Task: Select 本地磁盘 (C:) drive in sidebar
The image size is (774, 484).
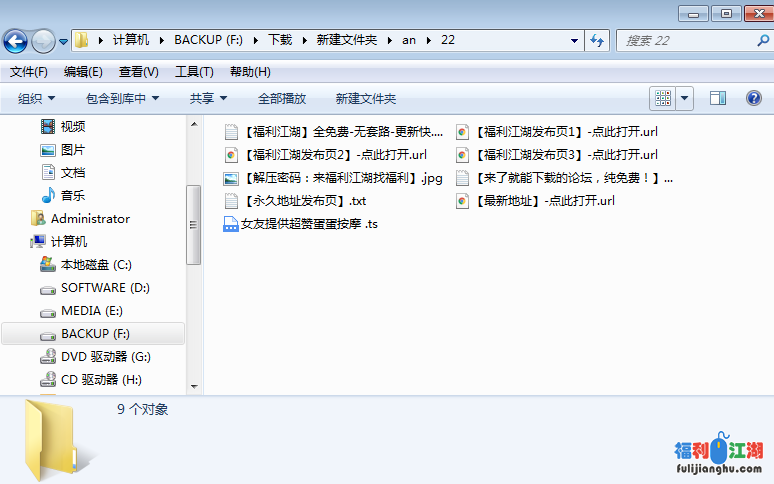Action: coord(95,265)
